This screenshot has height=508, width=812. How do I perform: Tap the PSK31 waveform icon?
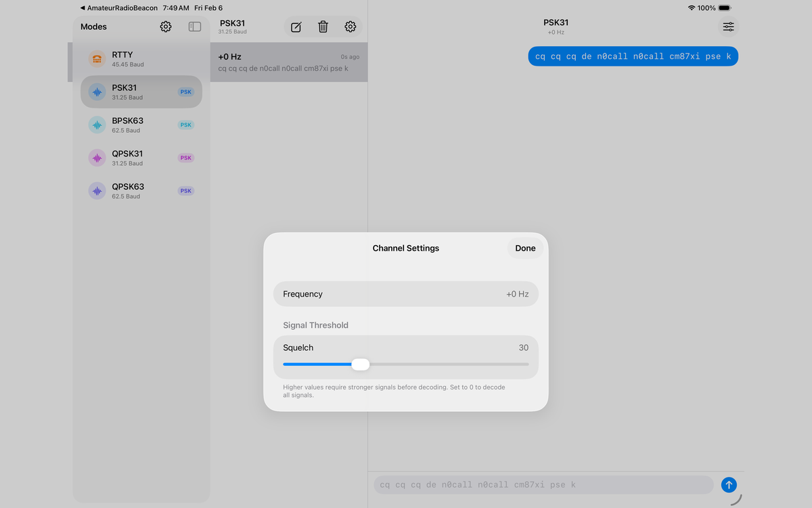[96, 91]
